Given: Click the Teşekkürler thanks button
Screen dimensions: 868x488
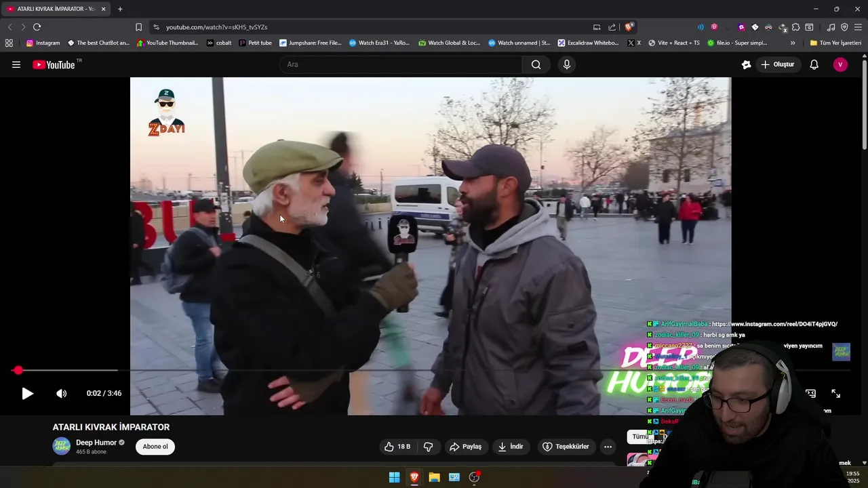Looking at the screenshot, I should 568,447.
